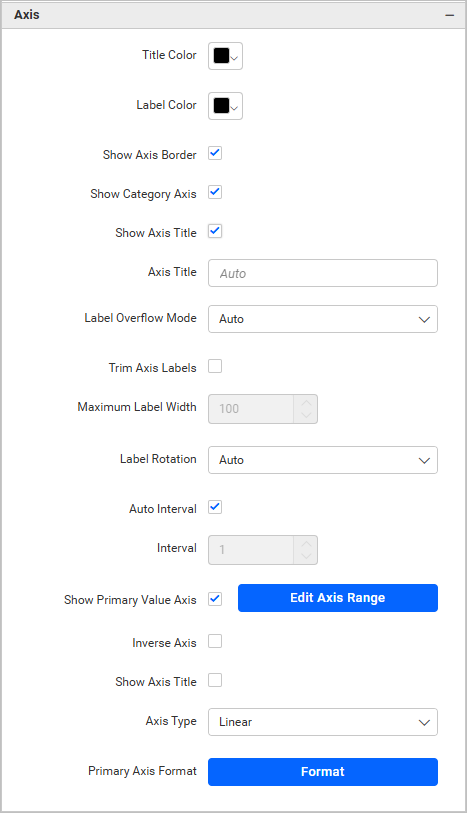This screenshot has height=813, width=467.
Task: Open the Title Color picker
Action: point(225,56)
